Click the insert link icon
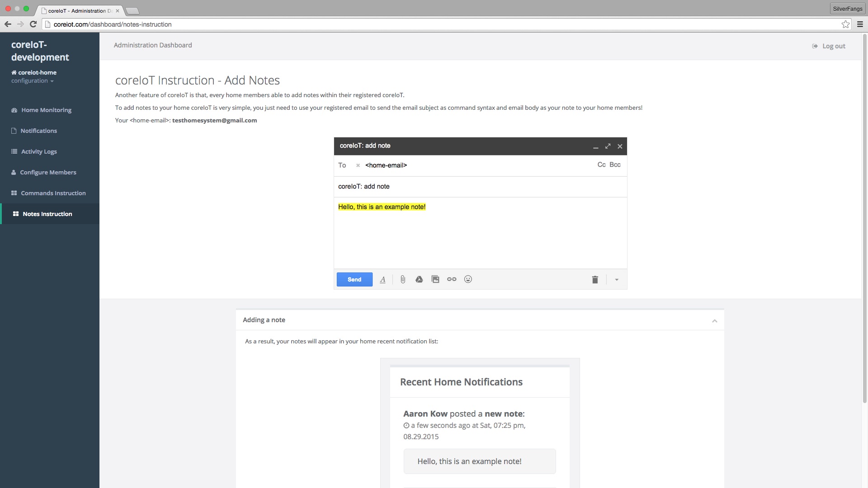The image size is (868, 488). (x=452, y=280)
